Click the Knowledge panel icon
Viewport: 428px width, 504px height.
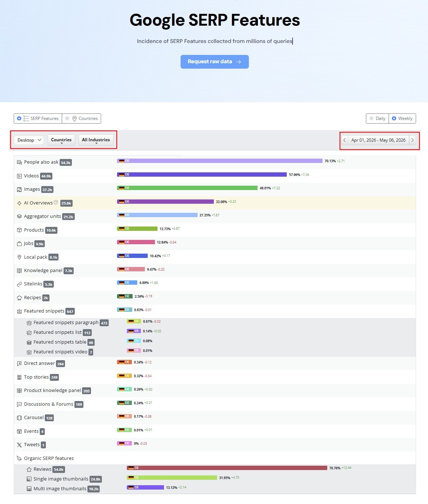19,271
